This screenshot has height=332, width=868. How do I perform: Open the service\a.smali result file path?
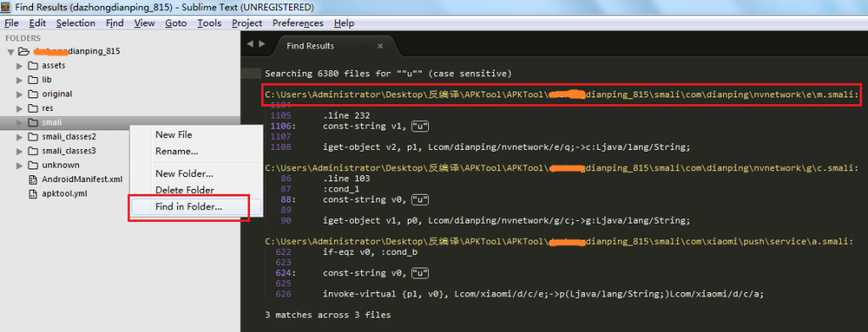[559, 241]
